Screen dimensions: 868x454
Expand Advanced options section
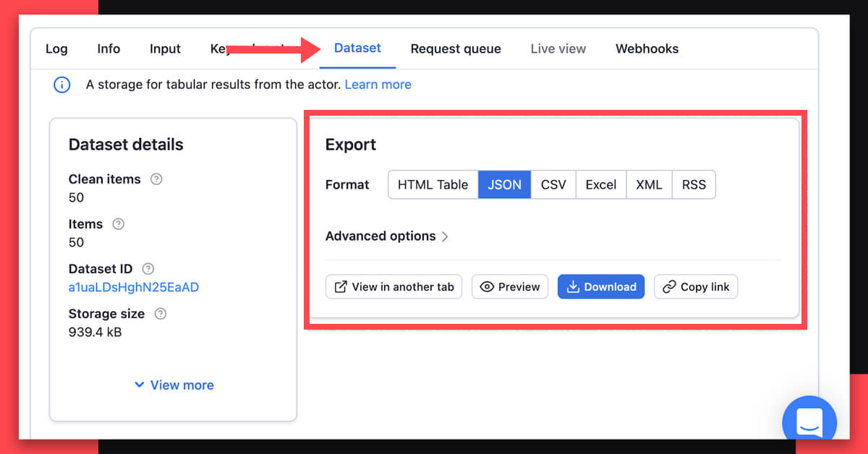point(387,236)
